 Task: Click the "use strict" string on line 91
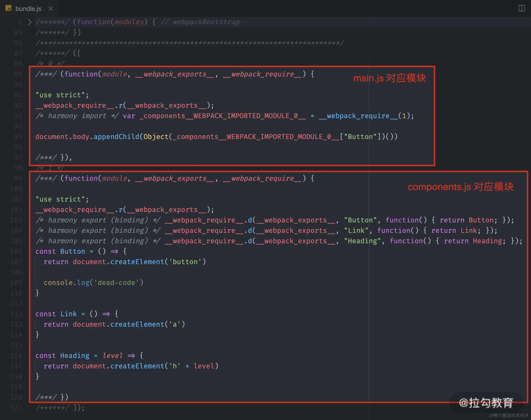[x=60, y=95]
